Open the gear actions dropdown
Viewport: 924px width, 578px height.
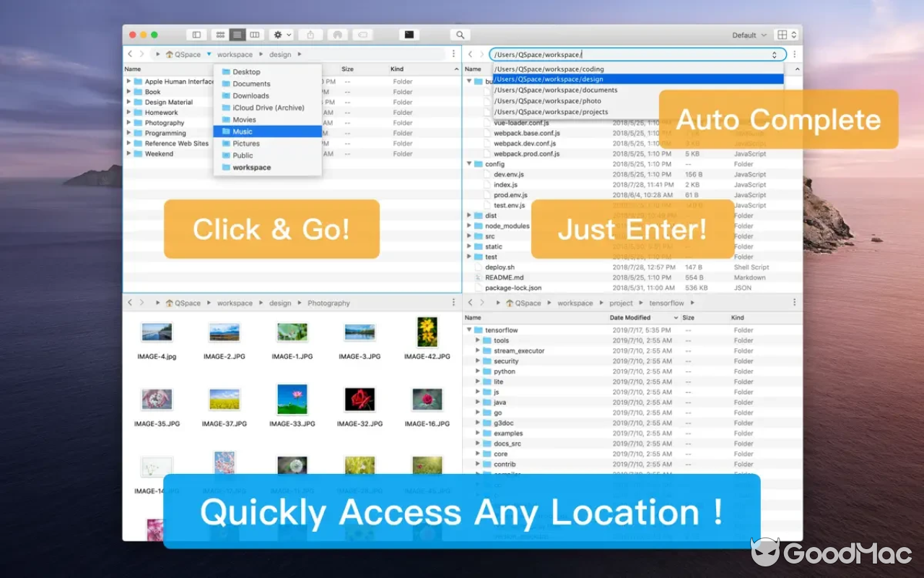pyautogui.click(x=282, y=34)
